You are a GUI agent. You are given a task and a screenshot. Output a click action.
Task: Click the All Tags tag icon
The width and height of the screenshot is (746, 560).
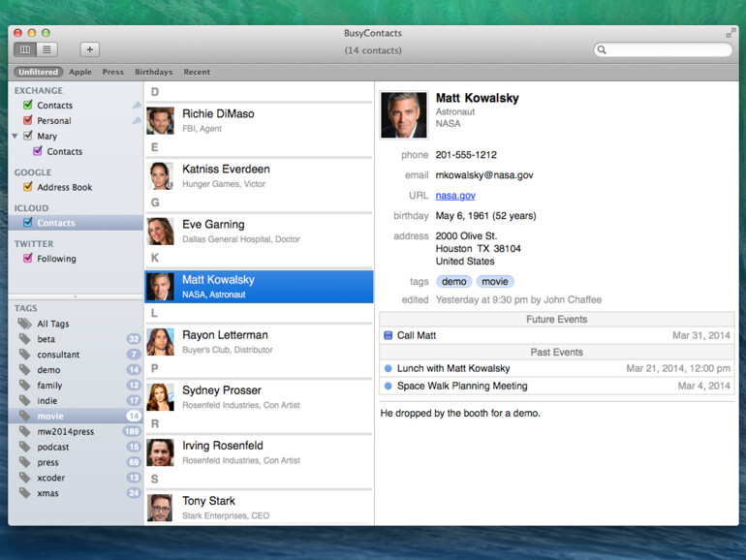point(25,324)
